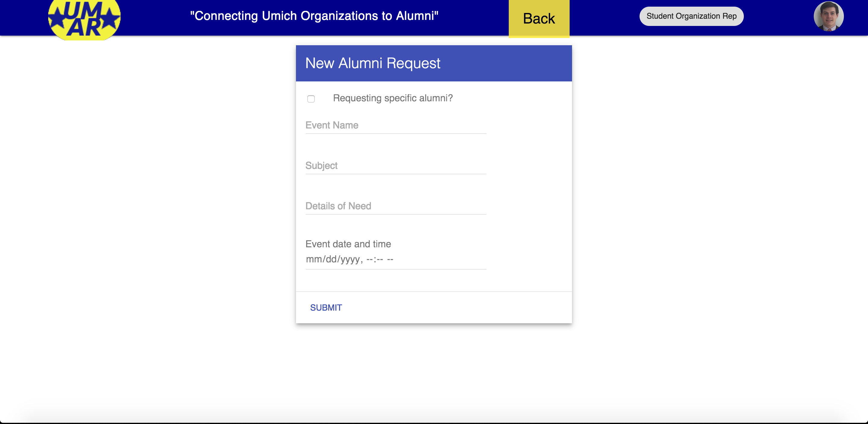868x424 pixels.
Task: Click the UMAR star logo
Action: 84,19
